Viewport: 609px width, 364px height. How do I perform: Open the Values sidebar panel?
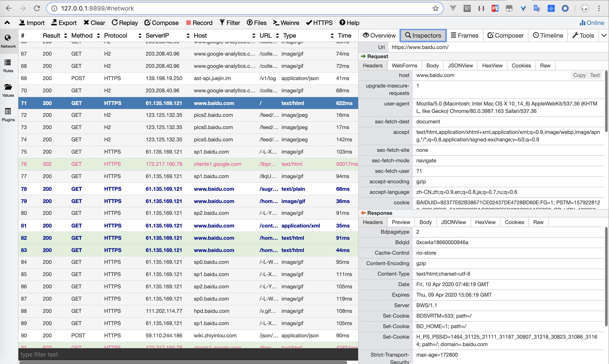[8, 90]
